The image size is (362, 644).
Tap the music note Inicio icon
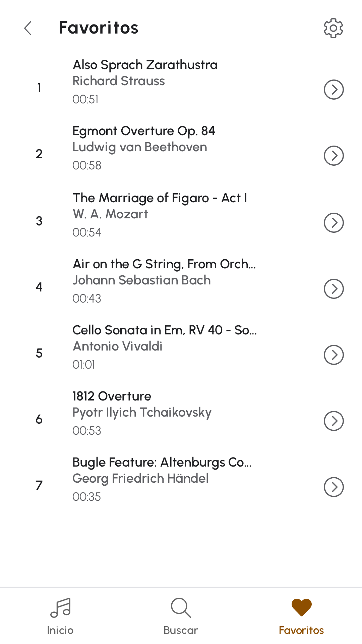pyautogui.click(x=60, y=607)
